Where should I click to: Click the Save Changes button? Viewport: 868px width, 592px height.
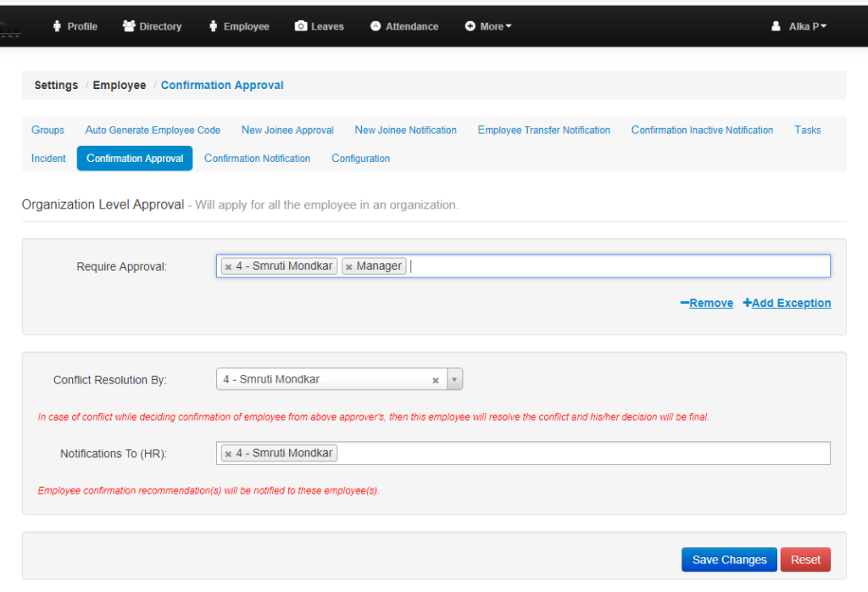(x=728, y=559)
